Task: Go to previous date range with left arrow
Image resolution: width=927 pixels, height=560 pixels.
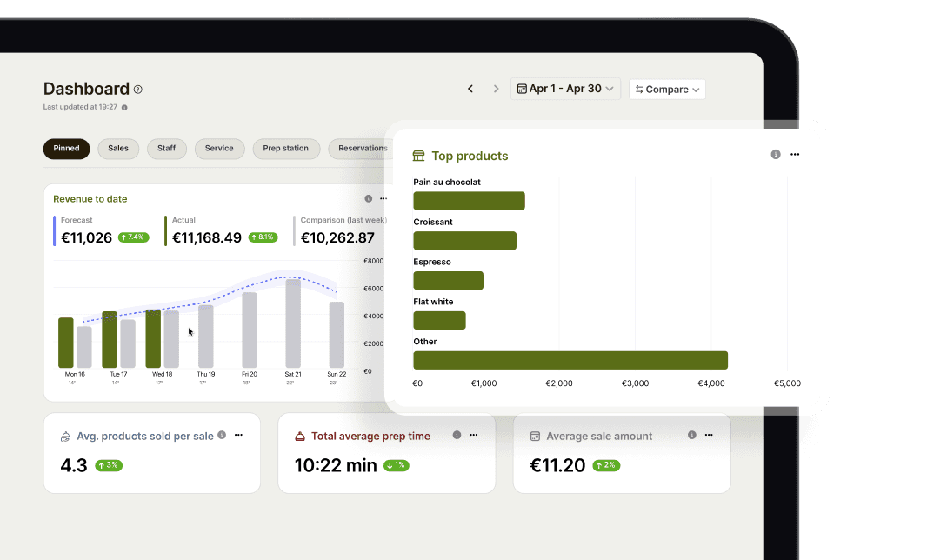Action: [470, 89]
